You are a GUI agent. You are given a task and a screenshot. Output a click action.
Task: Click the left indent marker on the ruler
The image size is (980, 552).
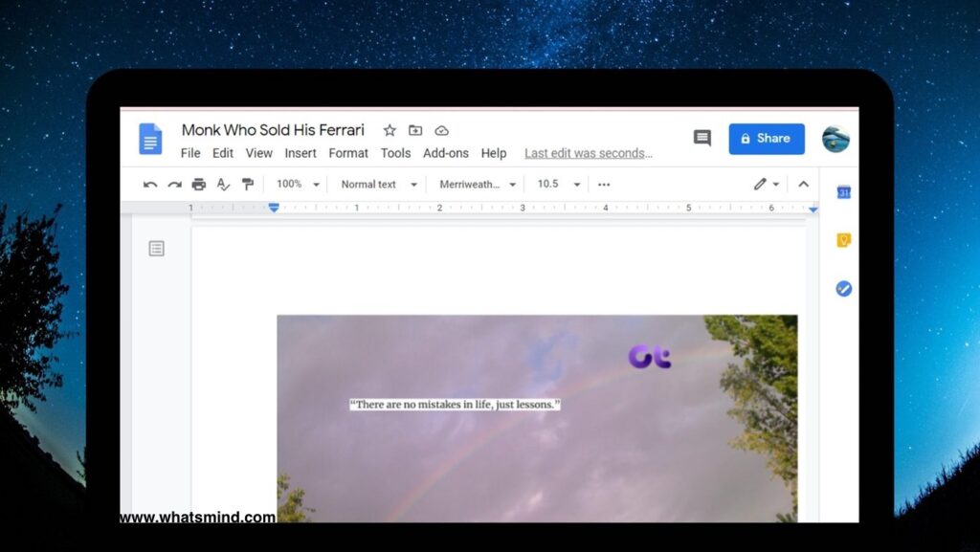(274, 208)
